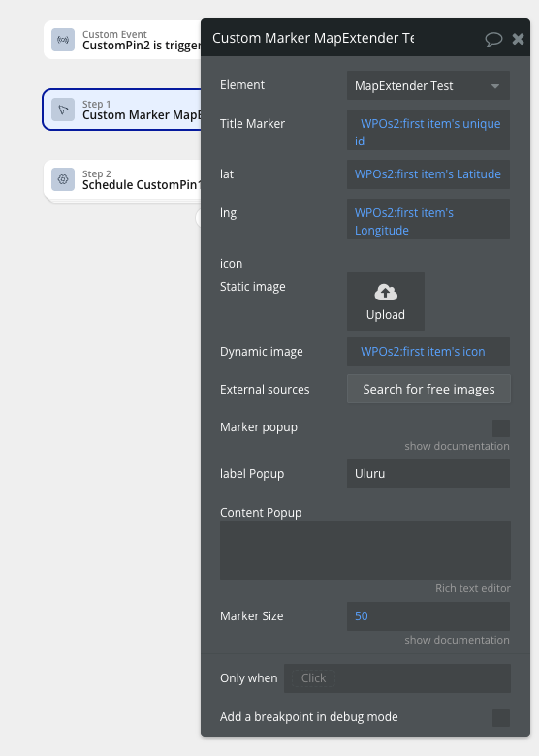Toggle the Marker popup checkbox
The height and width of the screenshot is (756, 539).
click(501, 428)
